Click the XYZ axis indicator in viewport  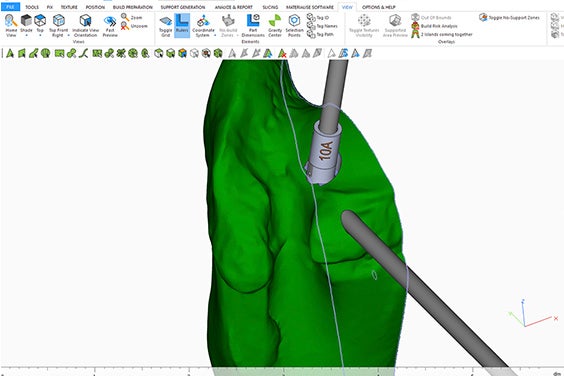point(533,313)
